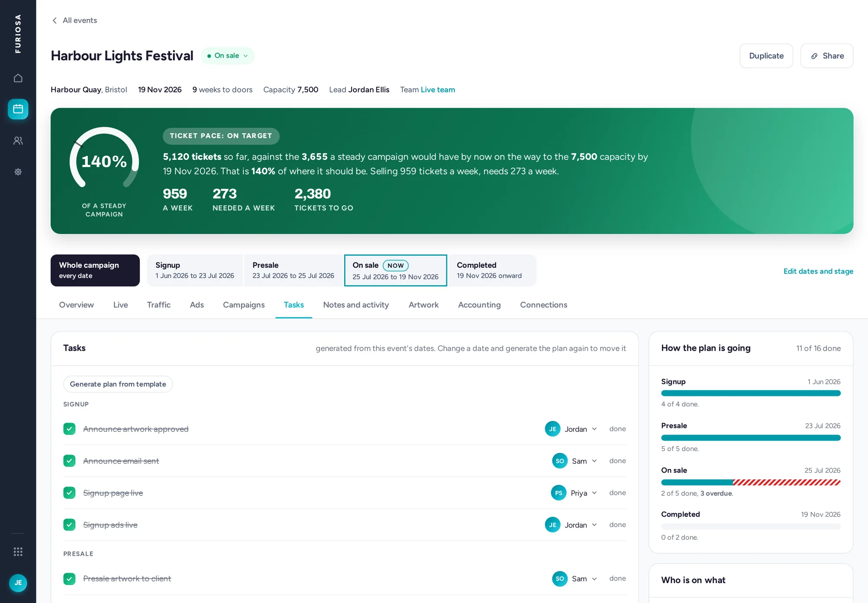
Task: Expand assignee dropdown for Announce email sent
Action: pyautogui.click(x=595, y=461)
